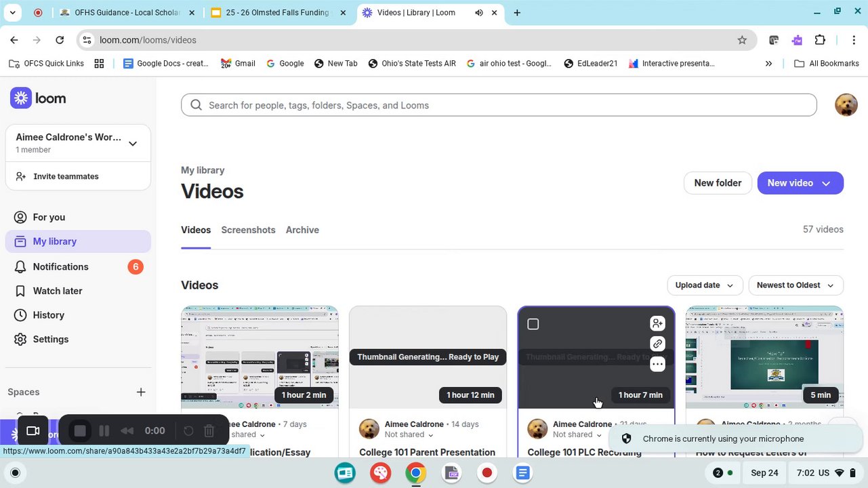868x488 pixels.
Task: Switch to the Screenshots tab
Action: tap(248, 230)
